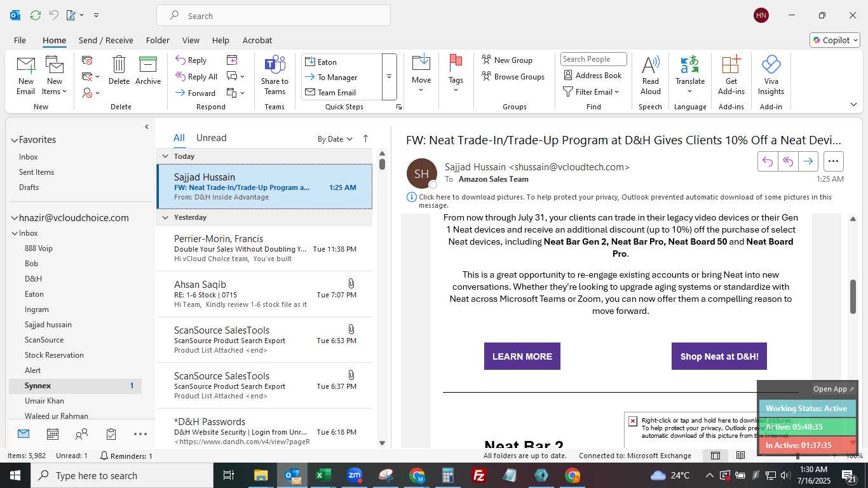Reverse sort order arrow
The height and width of the screenshot is (488, 868).
(x=365, y=139)
